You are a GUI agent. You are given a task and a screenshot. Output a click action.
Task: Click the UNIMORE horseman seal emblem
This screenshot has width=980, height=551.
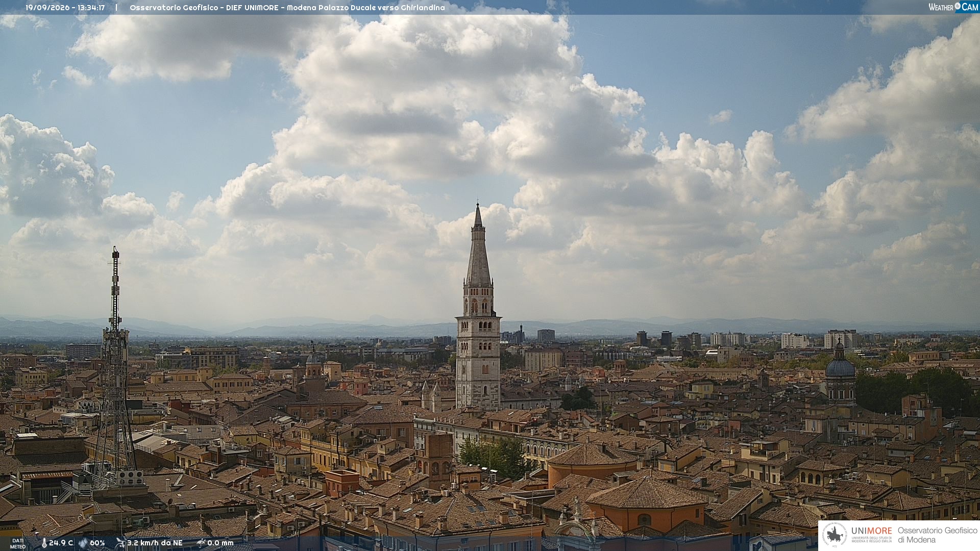835,535
